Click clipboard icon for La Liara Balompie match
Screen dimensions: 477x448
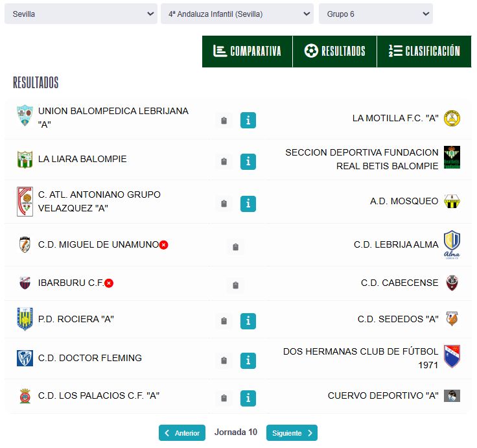click(x=224, y=161)
